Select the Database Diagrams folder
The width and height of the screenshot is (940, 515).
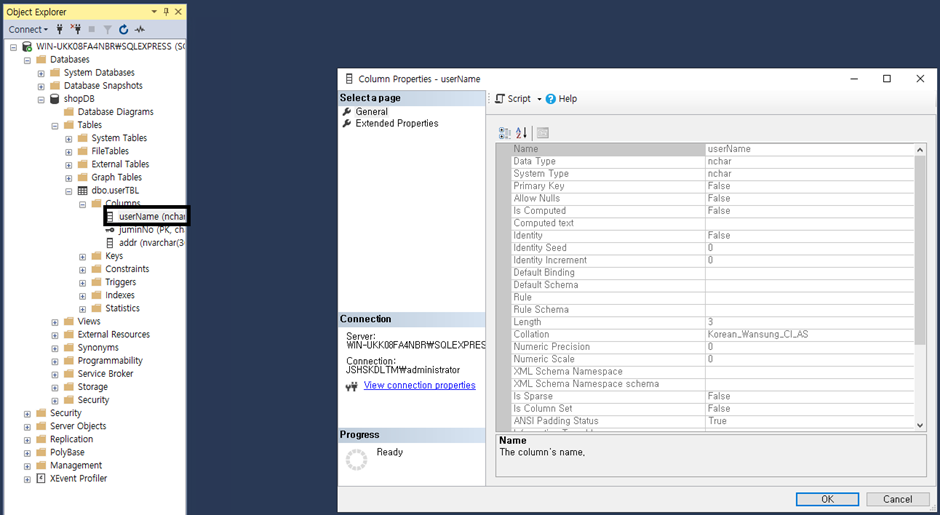tap(115, 112)
